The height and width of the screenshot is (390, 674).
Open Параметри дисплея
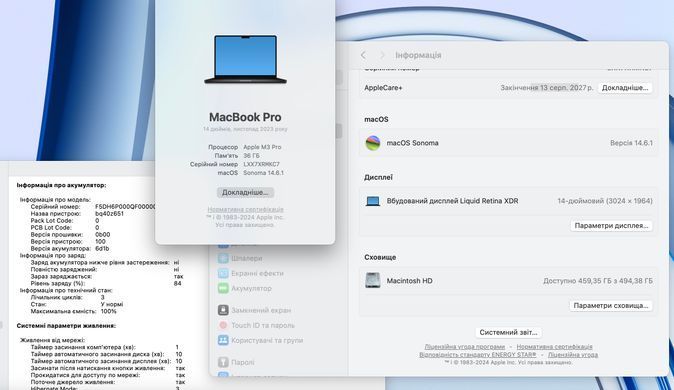pyautogui.click(x=611, y=226)
